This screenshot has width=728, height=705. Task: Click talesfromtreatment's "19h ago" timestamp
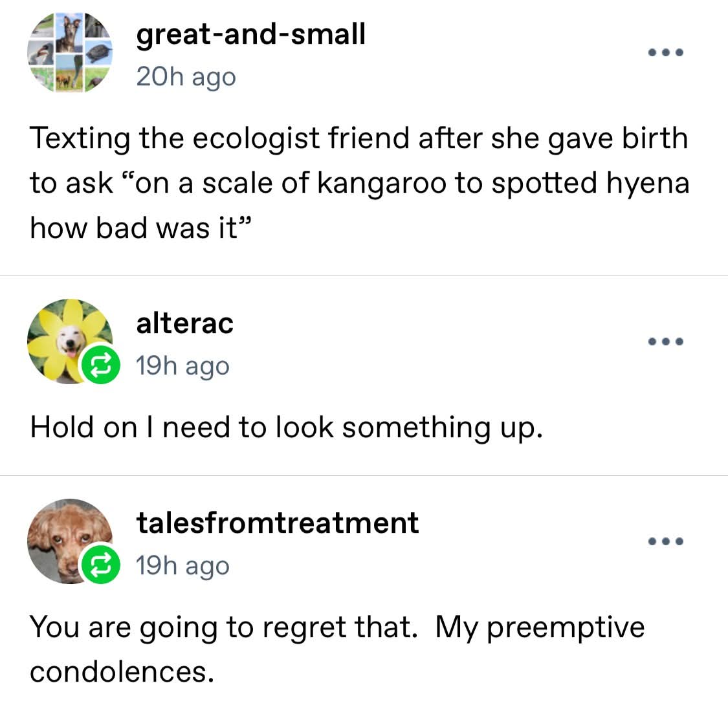182,566
